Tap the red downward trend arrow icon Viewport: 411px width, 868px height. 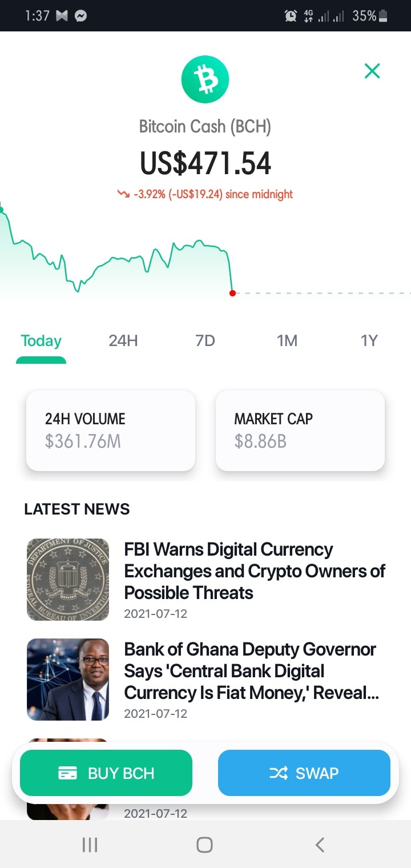tap(123, 194)
